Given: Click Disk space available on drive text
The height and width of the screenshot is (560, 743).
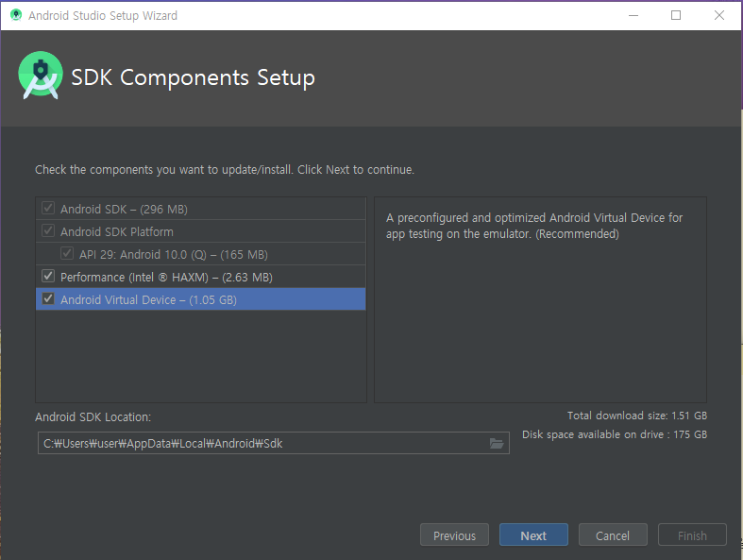Looking at the screenshot, I should click(x=615, y=434).
